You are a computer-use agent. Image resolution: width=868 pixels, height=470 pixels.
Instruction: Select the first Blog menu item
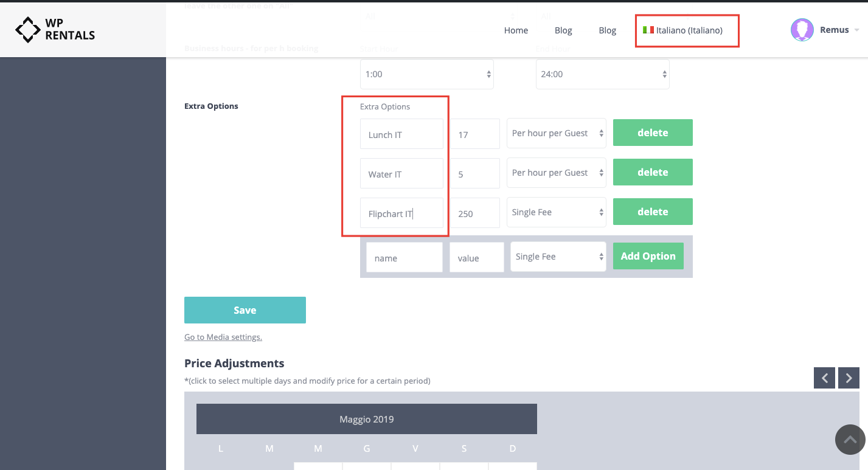coord(563,30)
